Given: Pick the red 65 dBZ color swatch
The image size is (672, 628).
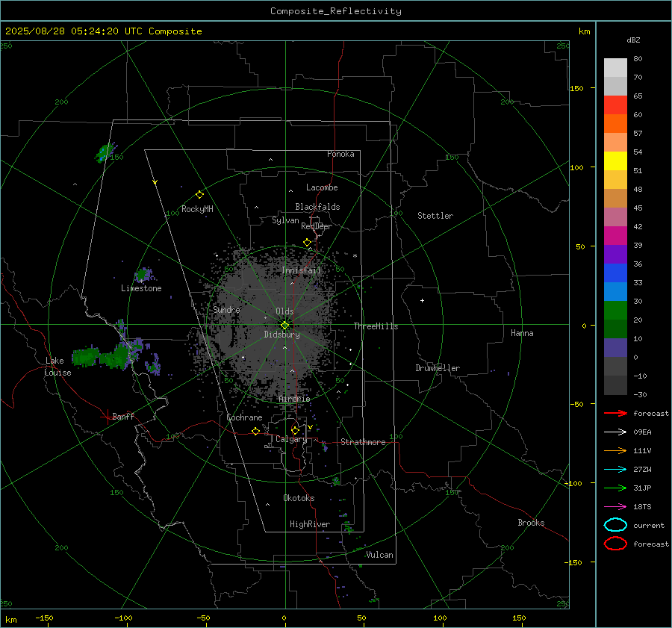Looking at the screenshot, I should pyautogui.click(x=615, y=105).
